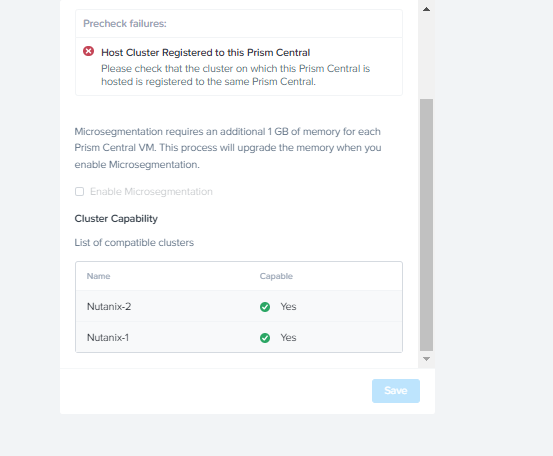This screenshot has height=456, width=553.
Task: Click the Save button
Action: (x=396, y=391)
